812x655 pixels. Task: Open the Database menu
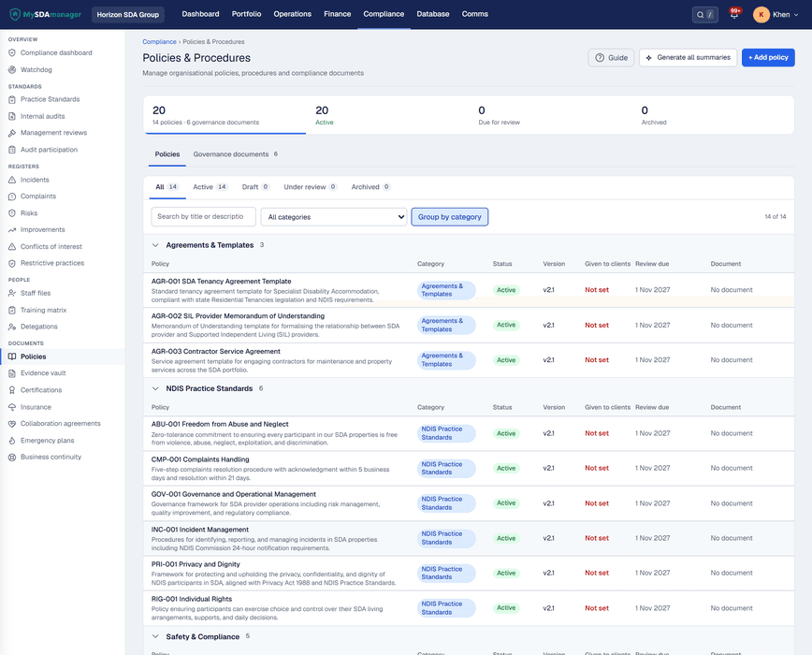coord(433,14)
